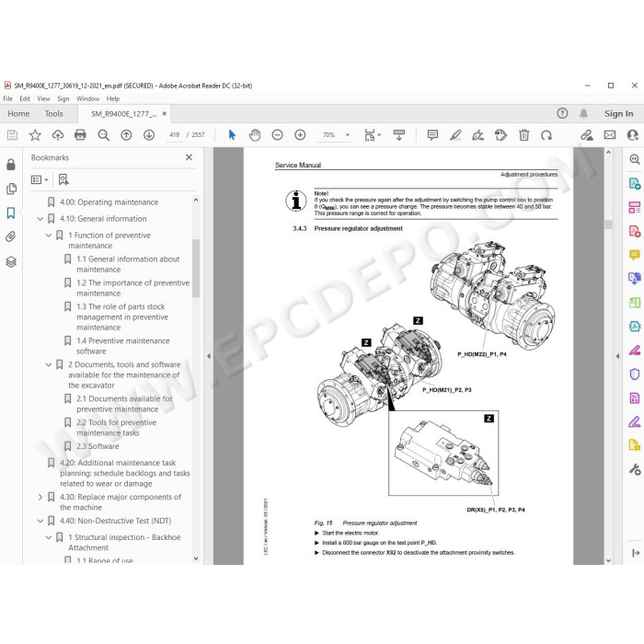The height and width of the screenshot is (644, 644).
Task: Go to the next page arrow
Action: [x=149, y=135]
